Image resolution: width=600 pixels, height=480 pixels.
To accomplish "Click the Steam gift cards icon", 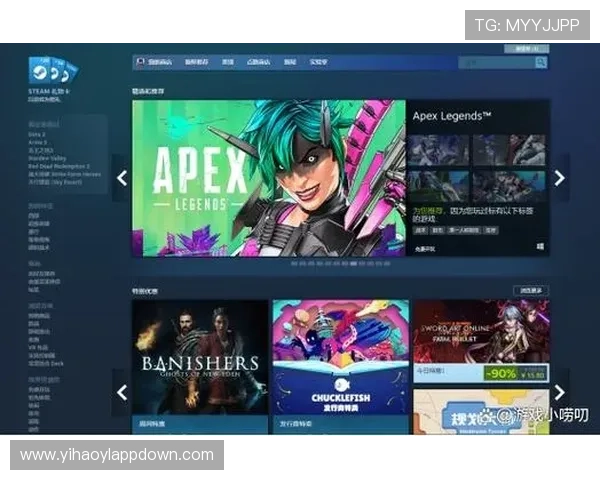I will pyautogui.click(x=53, y=71).
